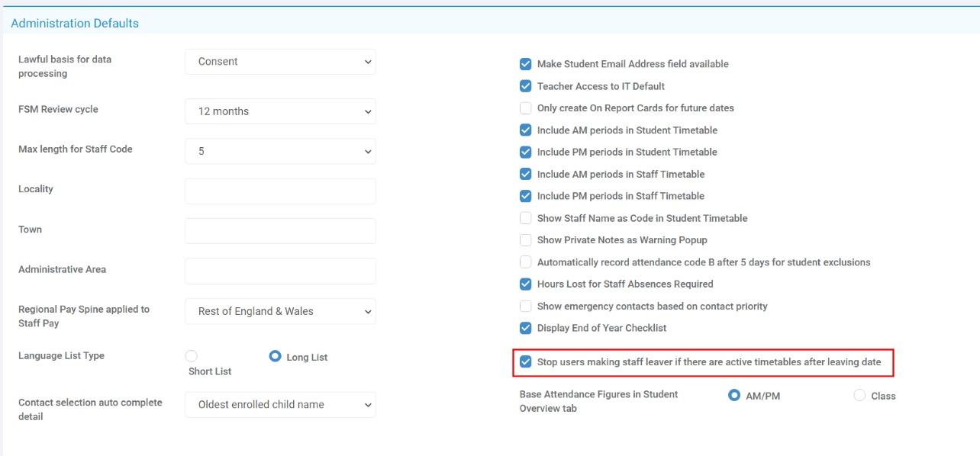Screen dimensions: 980x456
Task: Tick Show Private Notes as Warning Popup
Action: pyautogui.click(x=525, y=240)
